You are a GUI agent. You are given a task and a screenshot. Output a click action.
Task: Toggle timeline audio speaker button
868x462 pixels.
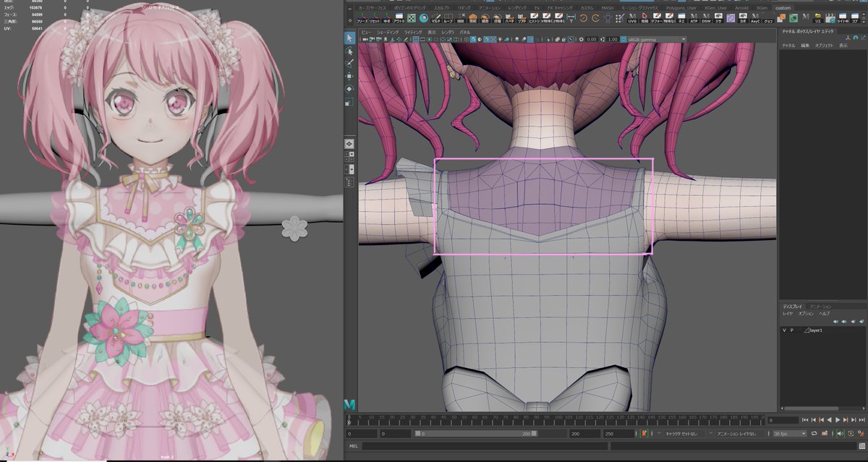840,433
